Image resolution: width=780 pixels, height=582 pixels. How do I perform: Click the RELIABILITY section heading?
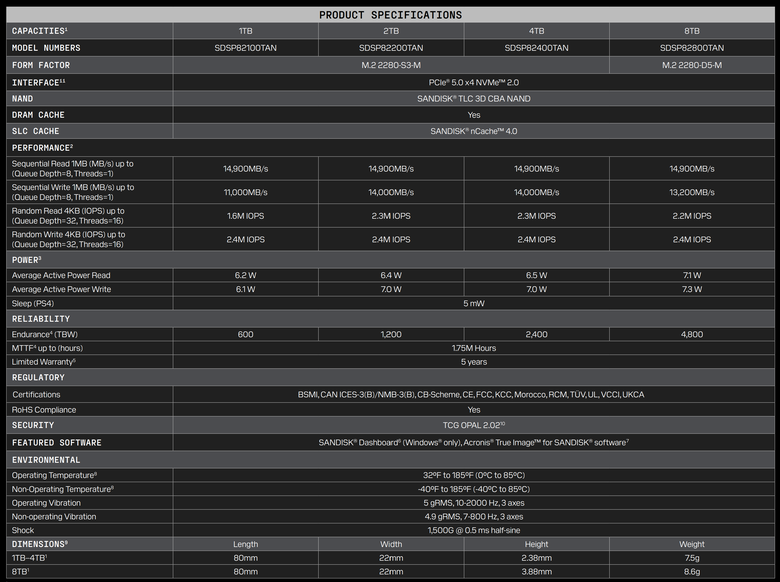(x=41, y=319)
